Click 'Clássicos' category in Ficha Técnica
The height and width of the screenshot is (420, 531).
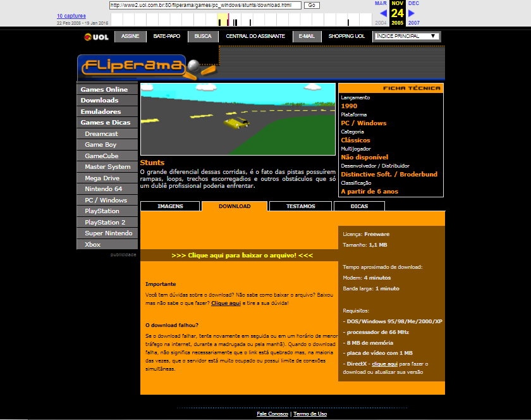coord(355,140)
